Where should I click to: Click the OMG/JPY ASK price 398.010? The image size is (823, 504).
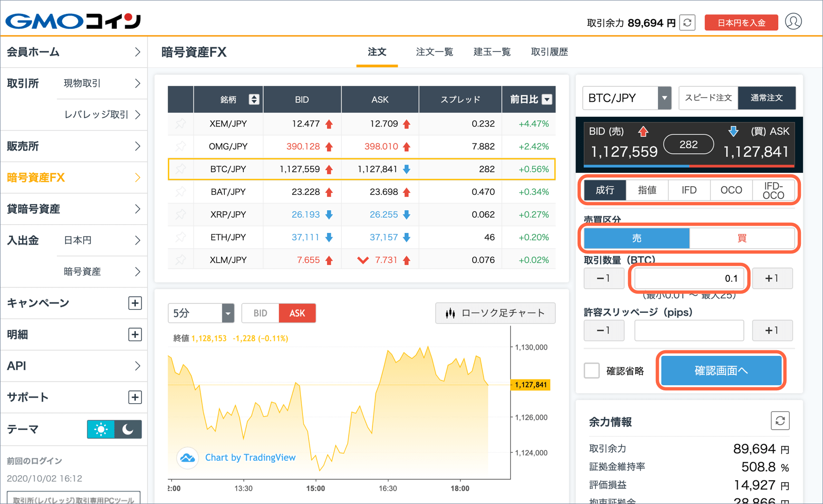pyautogui.click(x=381, y=147)
